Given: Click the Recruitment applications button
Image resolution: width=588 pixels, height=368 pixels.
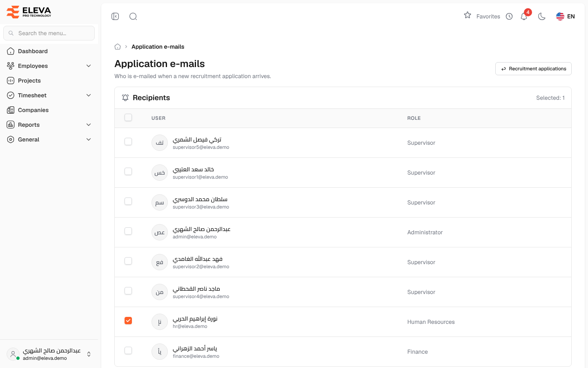Looking at the screenshot, I should point(533,69).
